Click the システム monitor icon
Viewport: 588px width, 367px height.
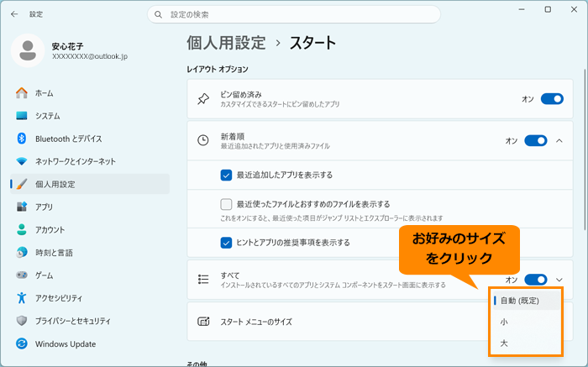(22, 116)
